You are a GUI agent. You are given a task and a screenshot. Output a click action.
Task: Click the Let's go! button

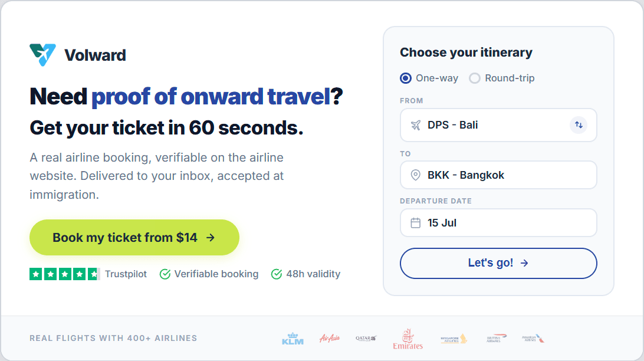coord(498,263)
